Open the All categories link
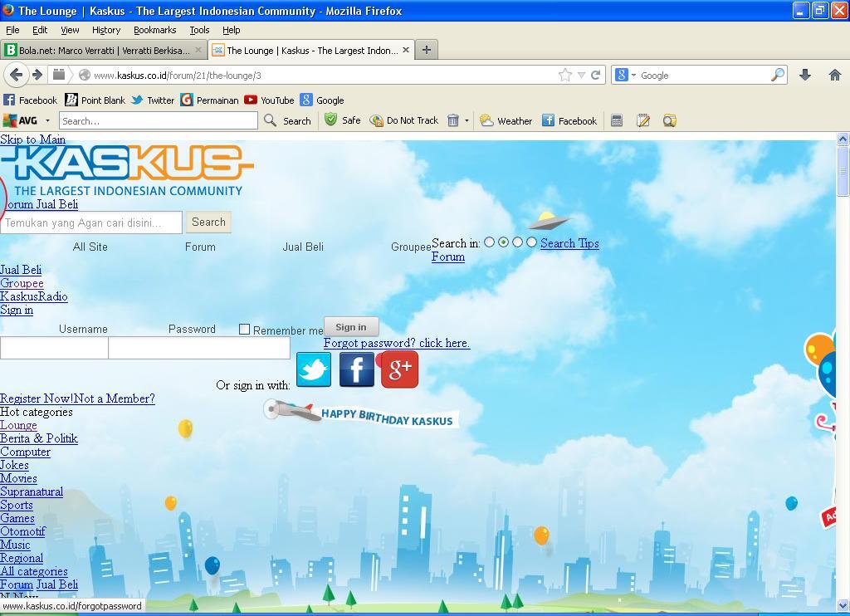 (x=34, y=571)
